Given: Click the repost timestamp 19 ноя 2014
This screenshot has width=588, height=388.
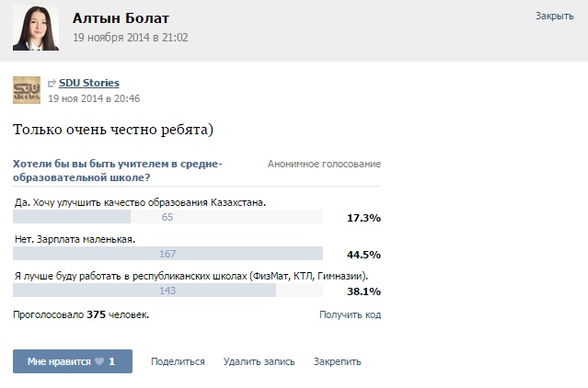Looking at the screenshot, I should (x=94, y=98).
